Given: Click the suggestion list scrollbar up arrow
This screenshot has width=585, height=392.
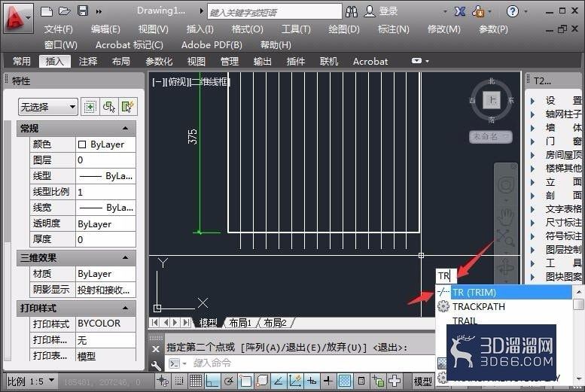Looking at the screenshot, I should click(579, 292).
